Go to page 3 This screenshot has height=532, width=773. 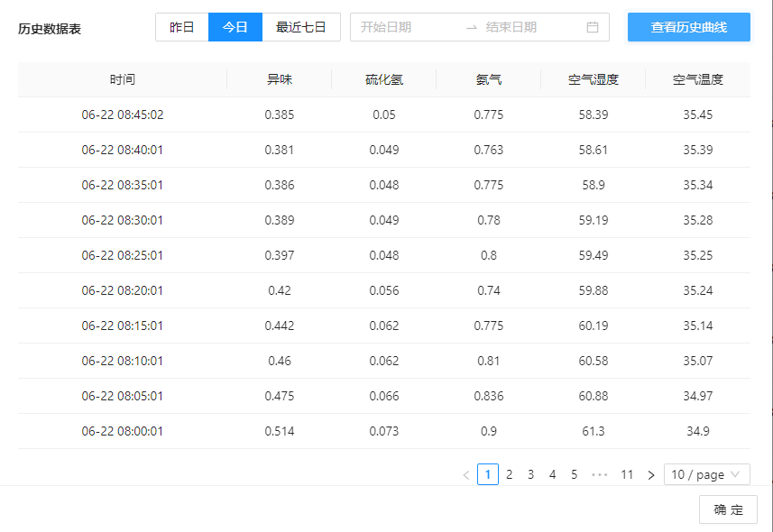[531, 475]
